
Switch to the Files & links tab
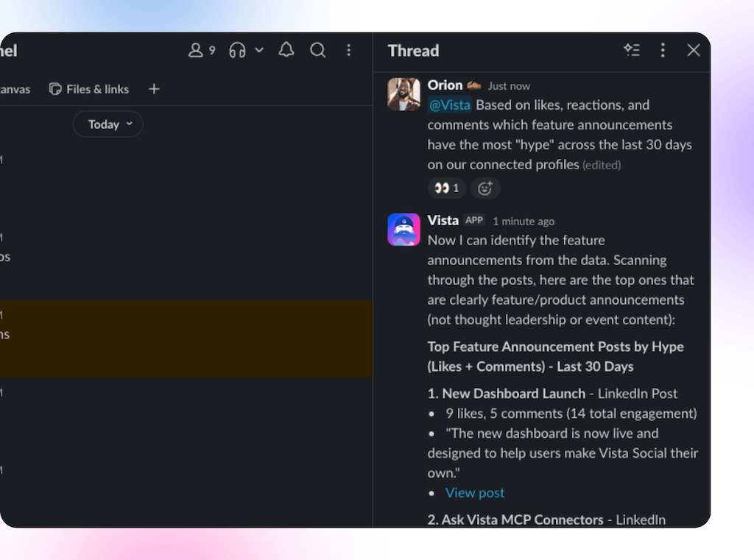pos(89,89)
